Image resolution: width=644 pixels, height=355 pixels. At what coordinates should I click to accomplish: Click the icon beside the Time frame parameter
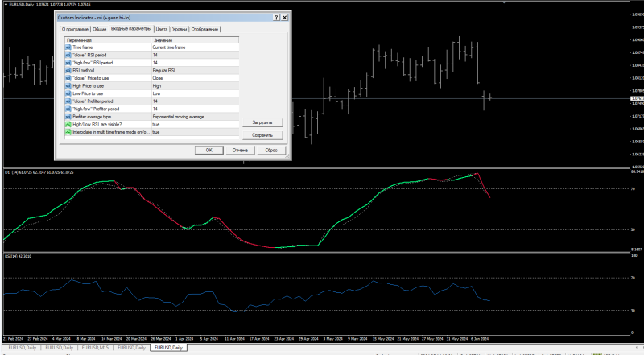point(68,47)
